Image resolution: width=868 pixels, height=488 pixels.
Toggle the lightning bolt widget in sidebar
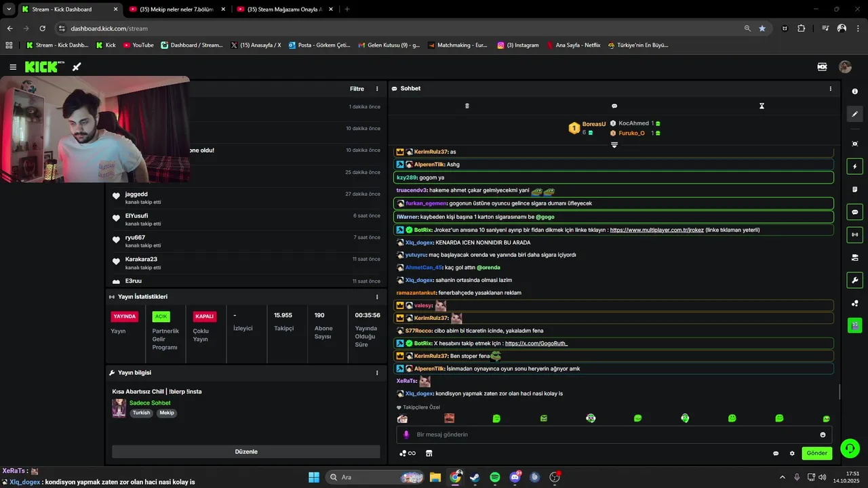(x=854, y=167)
